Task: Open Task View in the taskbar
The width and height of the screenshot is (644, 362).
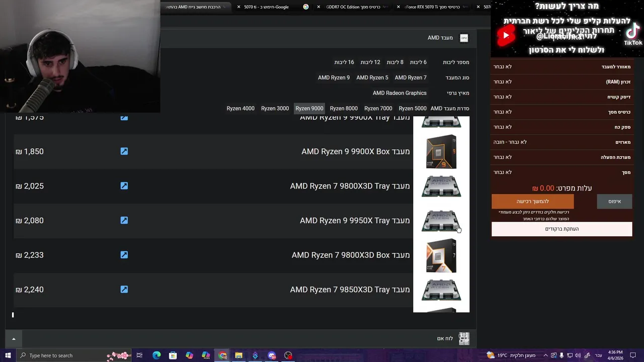Action: coord(140,355)
